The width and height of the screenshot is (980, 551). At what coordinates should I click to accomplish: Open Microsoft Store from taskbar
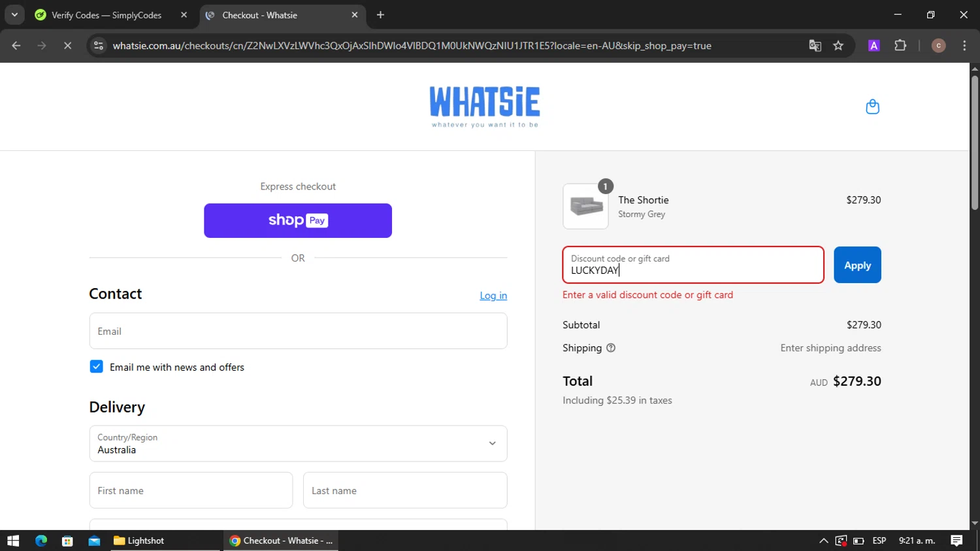pyautogui.click(x=67, y=541)
